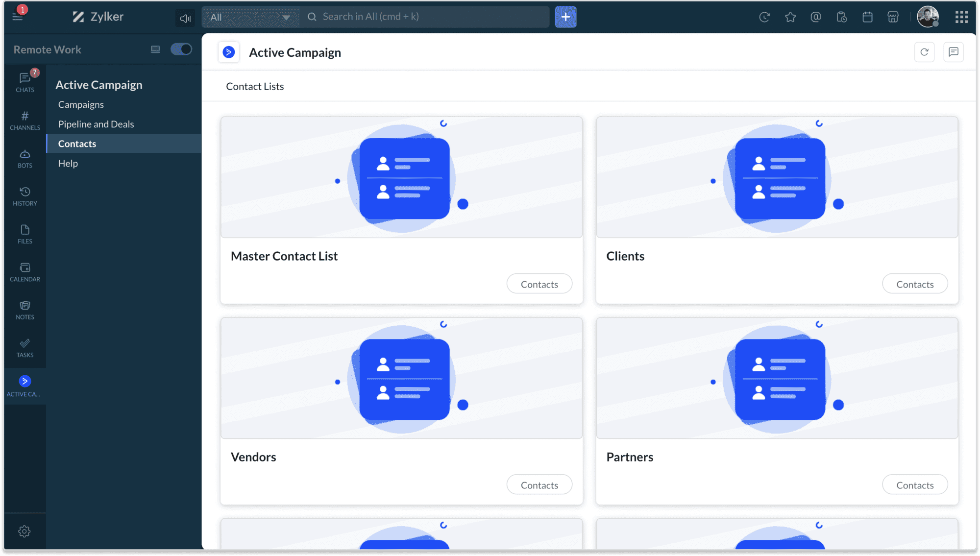Open the user profile avatar
The image size is (980, 556).
pyautogui.click(x=928, y=17)
